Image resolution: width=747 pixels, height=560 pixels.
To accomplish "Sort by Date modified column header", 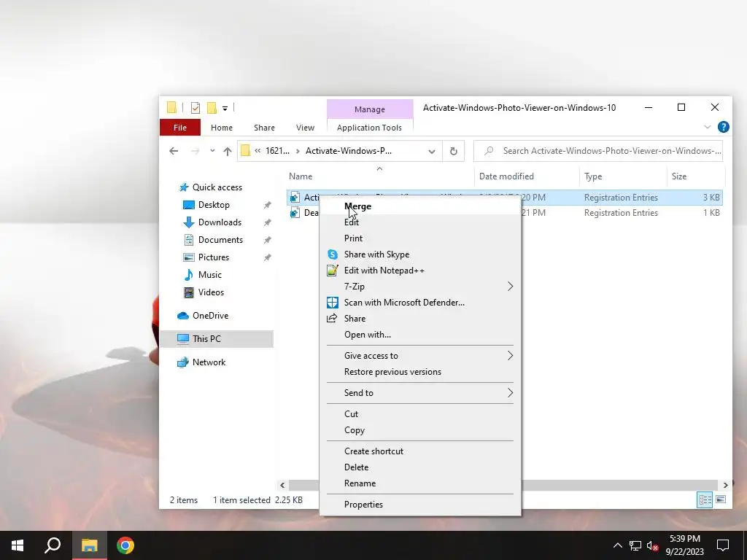I will click(x=506, y=176).
